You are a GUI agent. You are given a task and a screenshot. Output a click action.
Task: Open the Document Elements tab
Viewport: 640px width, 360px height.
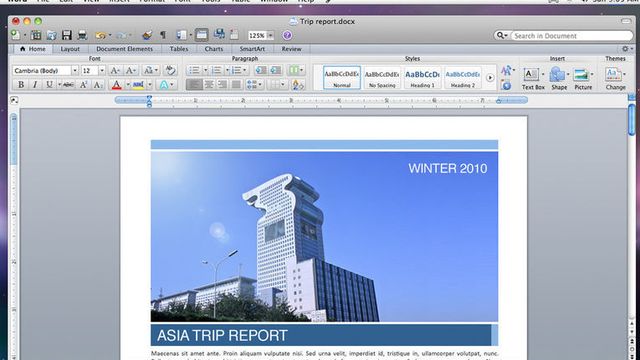pos(124,49)
